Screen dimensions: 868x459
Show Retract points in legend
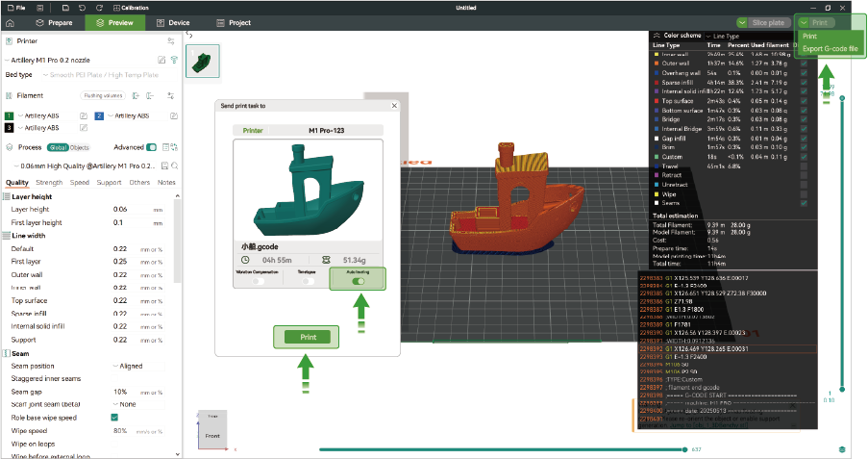(804, 175)
